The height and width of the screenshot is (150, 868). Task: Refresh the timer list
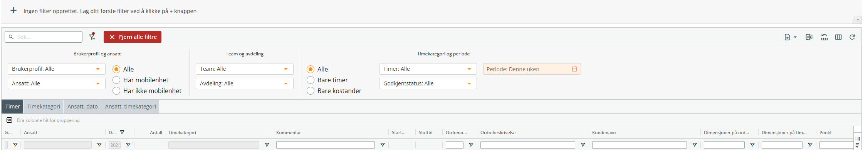(x=852, y=37)
